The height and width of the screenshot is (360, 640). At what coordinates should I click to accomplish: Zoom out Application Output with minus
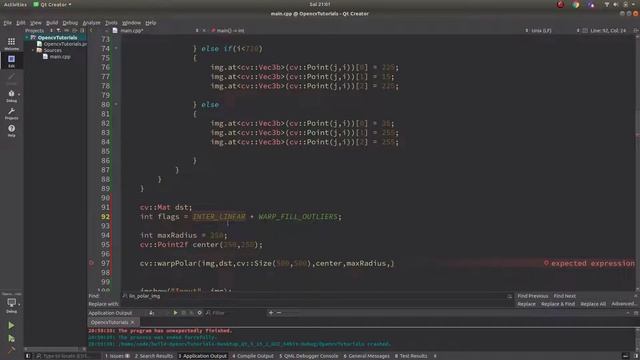(279, 313)
